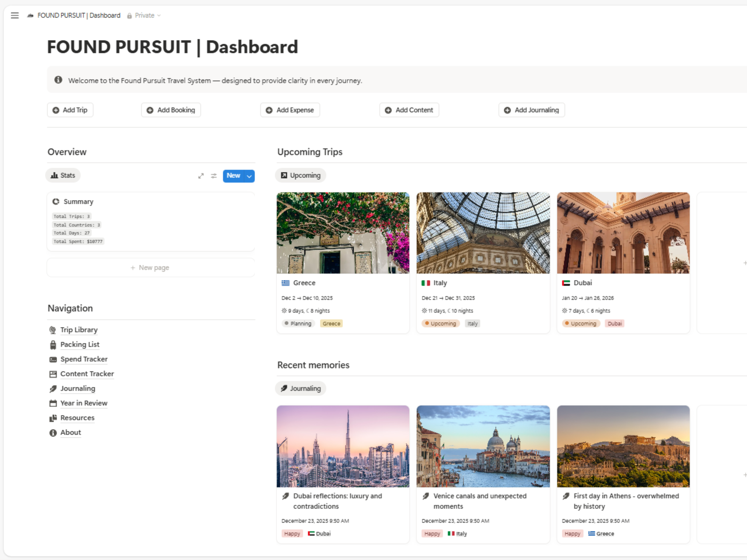This screenshot has width=747, height=560.
Task: Open the Private sharing dropdown
Action: [144, 16]
